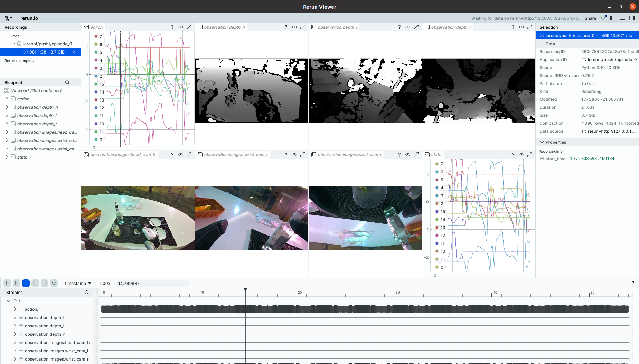Image resolution: width=639 pixels, height=364 pixels.
Task: Search the Blueprint panel
Action: coord(67,82)
